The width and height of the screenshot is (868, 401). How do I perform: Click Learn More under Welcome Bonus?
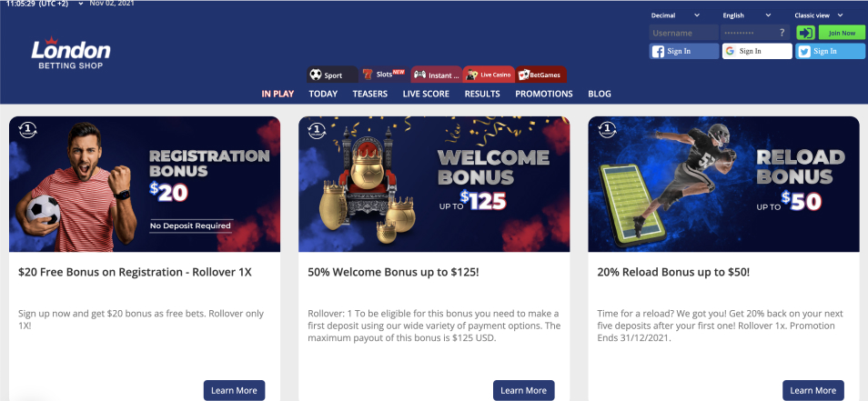[x=524, y=390]
